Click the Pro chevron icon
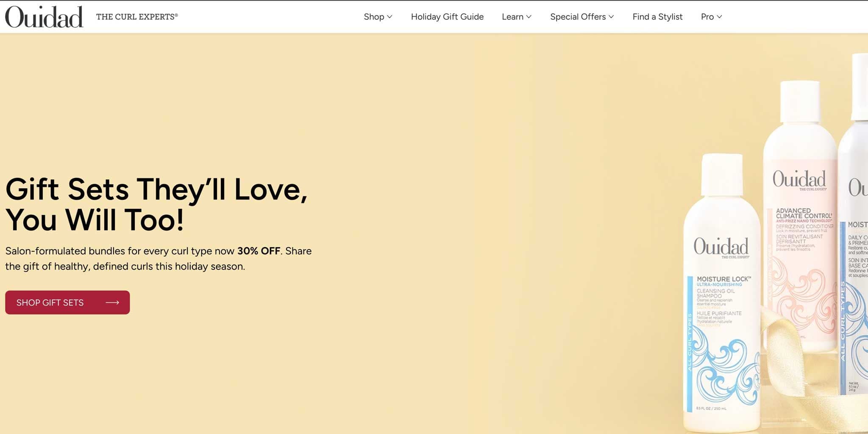Viewport: 868px width, 434px height. (x=720, y=17)
